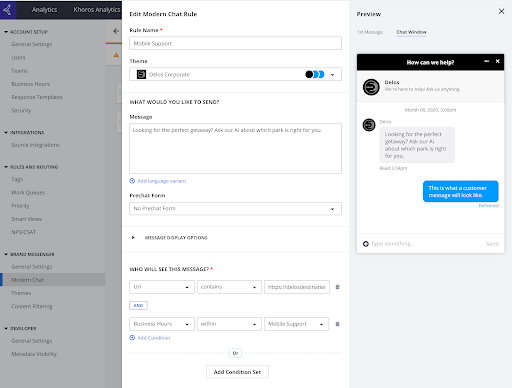The height and width of the screenshot is (388, 512).
Task: Click the blue customer message bubble
Action: pos(461,191)
